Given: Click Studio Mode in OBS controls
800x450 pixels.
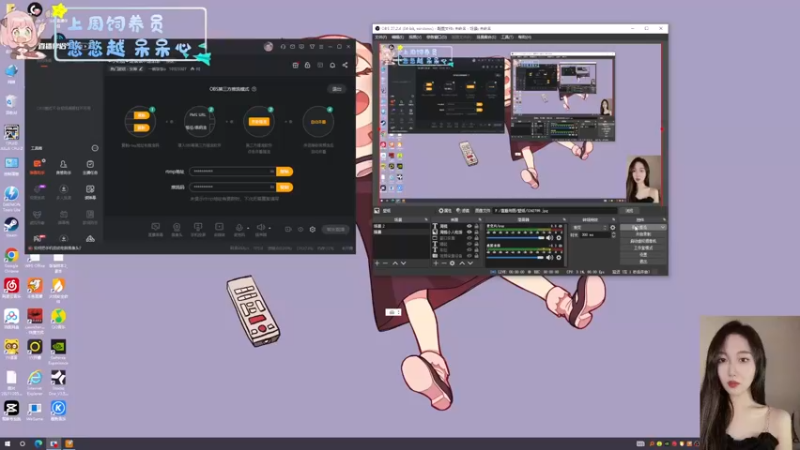Looking at the screenshot, I should [x=643, y=248].
